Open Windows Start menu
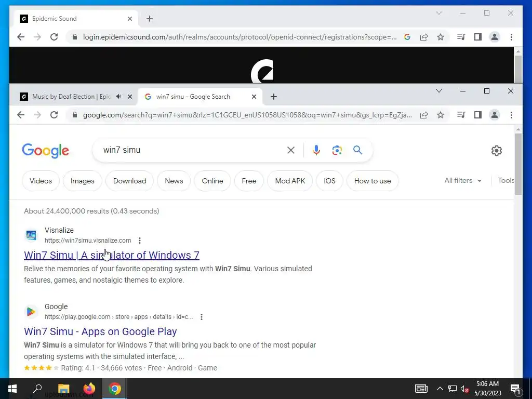The width and height of the screenshot is (532, 399). (x=12, y=389)
